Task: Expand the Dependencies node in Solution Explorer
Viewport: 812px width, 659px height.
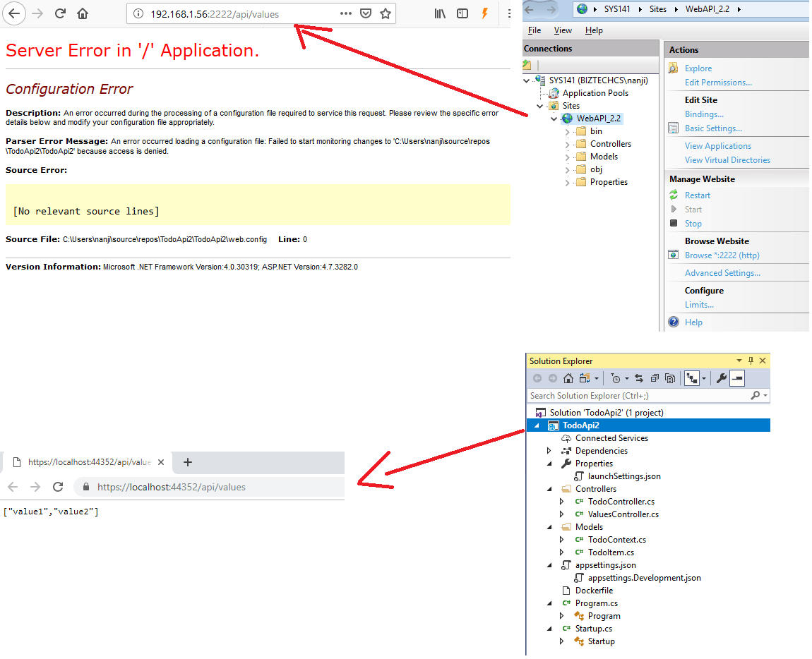Action: (549, 450)
